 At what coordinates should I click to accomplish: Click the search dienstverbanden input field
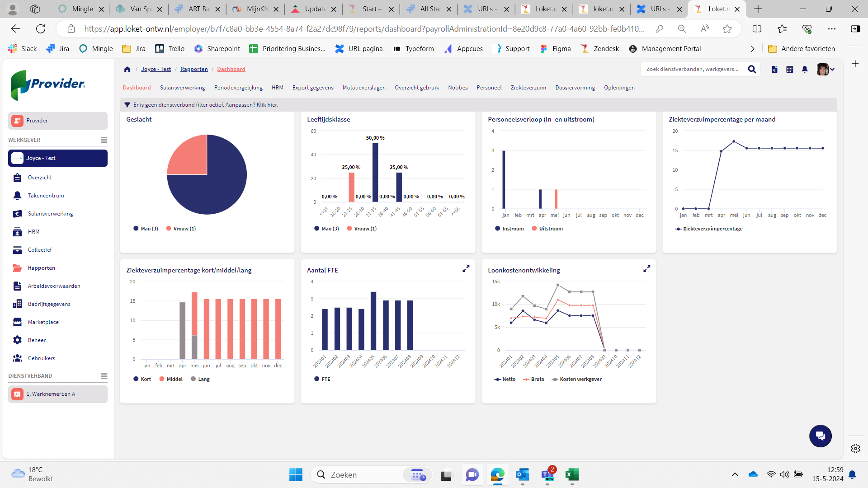(x=692, y=69)
